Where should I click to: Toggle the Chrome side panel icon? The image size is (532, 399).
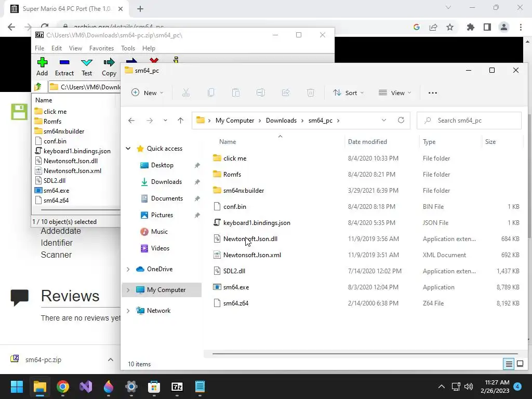pyautogui.click(x=487, y=27)
